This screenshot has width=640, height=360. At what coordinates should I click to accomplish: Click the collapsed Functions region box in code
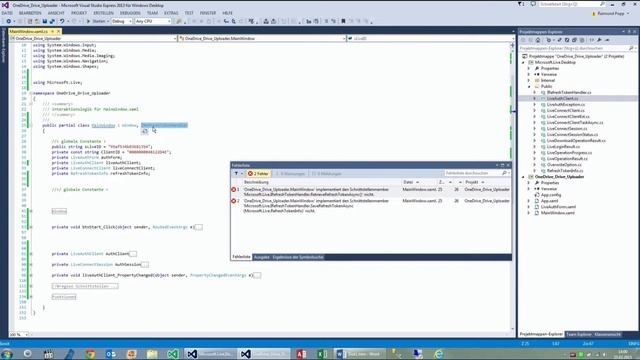(x=64, y=297)
